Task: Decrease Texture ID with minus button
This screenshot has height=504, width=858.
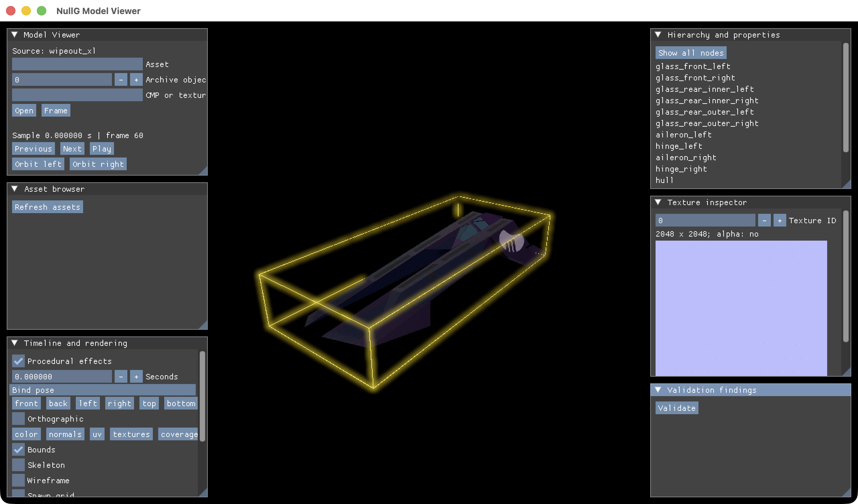Action: 764,220
